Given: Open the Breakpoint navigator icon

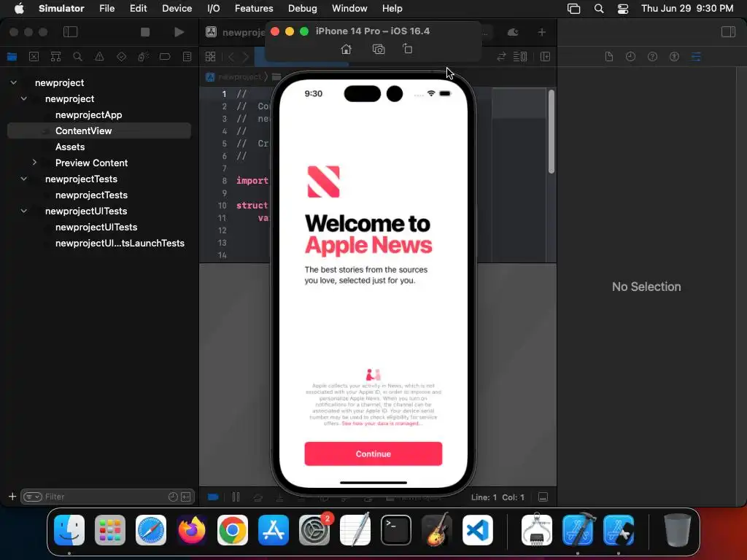Looking at the screenshot, I should 165,57.
